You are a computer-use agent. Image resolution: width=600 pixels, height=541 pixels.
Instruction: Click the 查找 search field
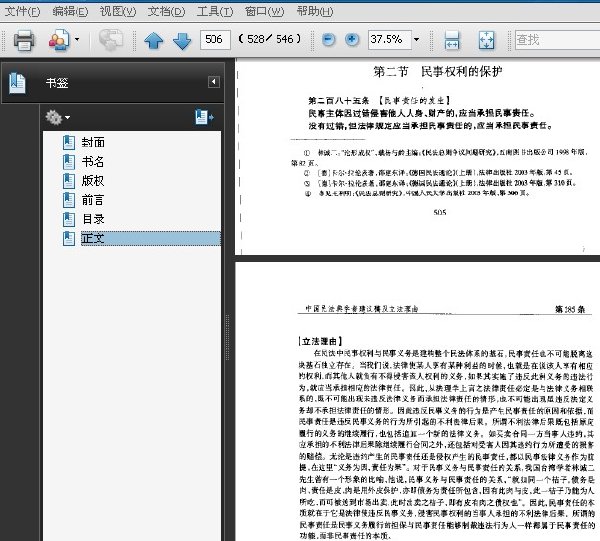[557, 40]
